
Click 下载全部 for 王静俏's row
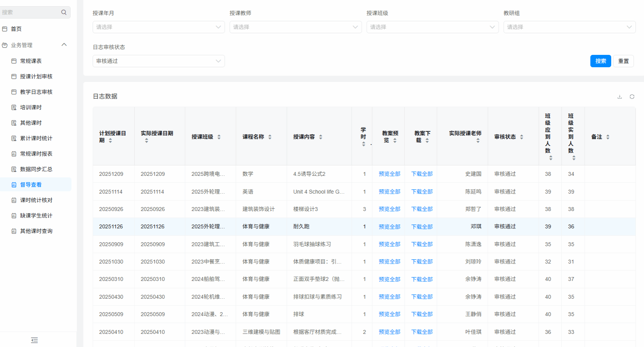tap(422, 314)
